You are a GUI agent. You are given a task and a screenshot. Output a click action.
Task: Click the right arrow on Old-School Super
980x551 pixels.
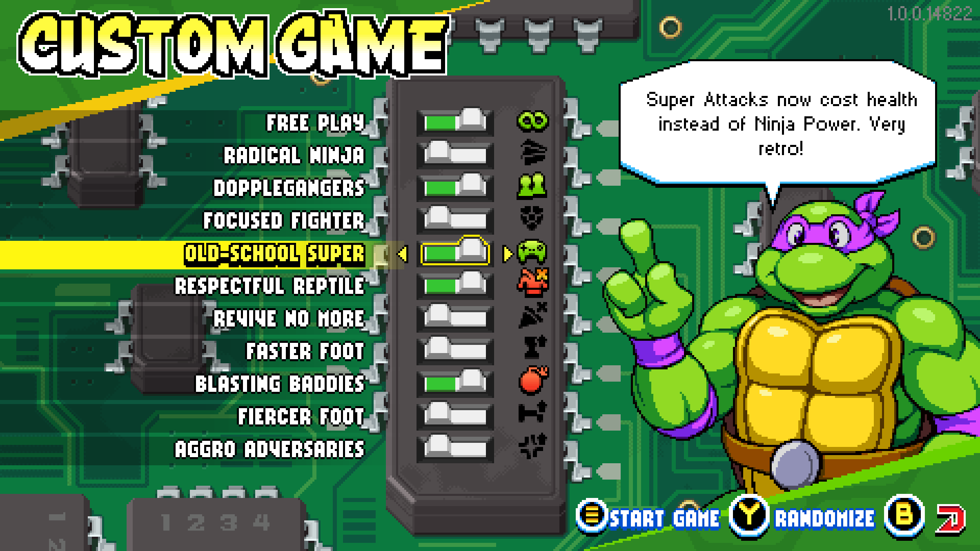click(x=505, y=256)
